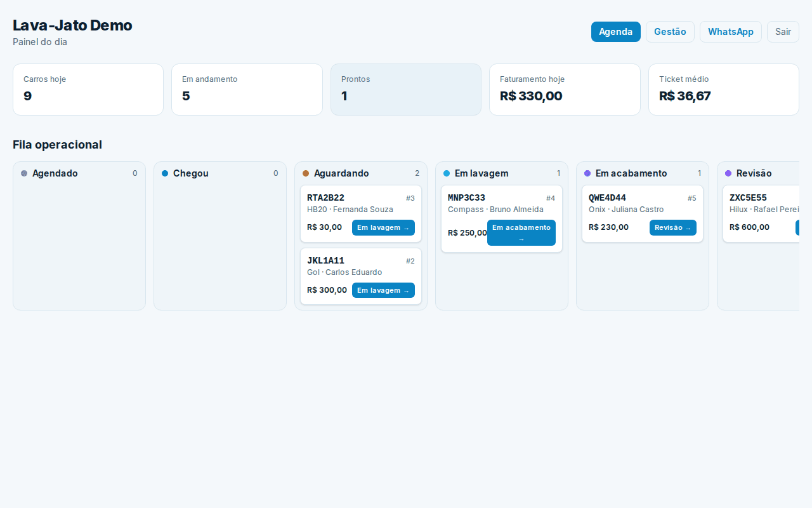This screenshot has width=812, height=508.
Task: Click the R$ 300,00 price
Action: 327,290
